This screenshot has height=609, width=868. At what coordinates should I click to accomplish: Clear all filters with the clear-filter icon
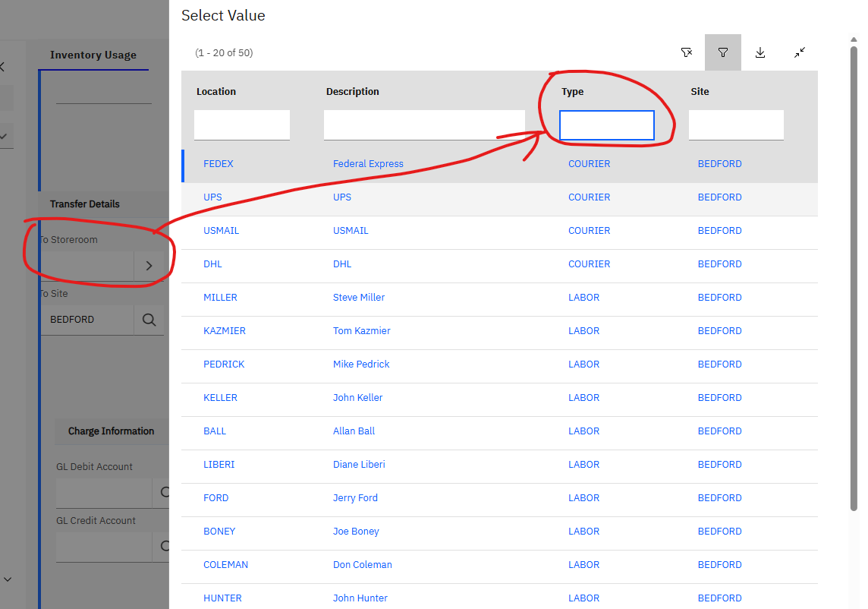pos(686,52)
